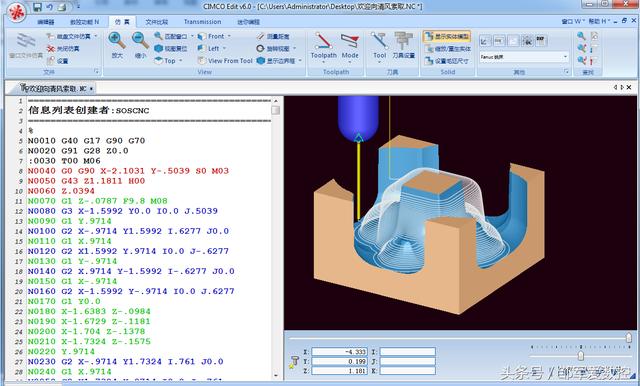Image resolution: width=640 pixels, height=386 pixels.
Task: Click the tool pin icon beside coordinate fields
Action: pos(293,362)
